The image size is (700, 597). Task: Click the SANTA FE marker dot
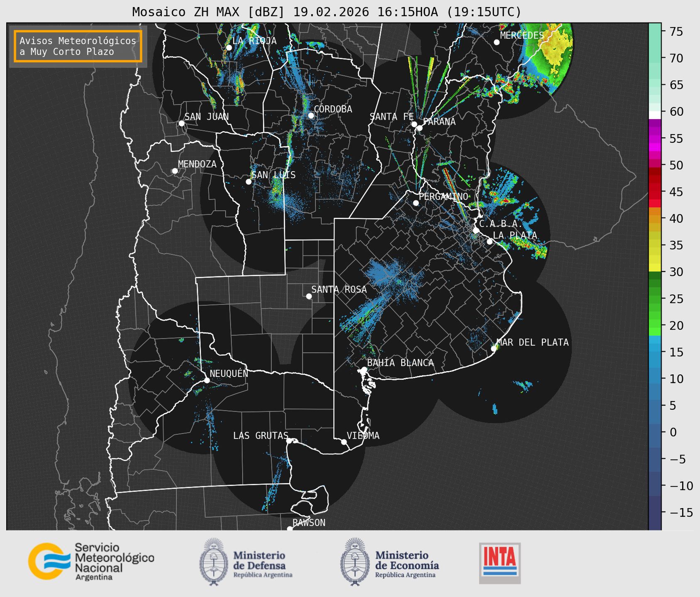[x=414, y=124]
